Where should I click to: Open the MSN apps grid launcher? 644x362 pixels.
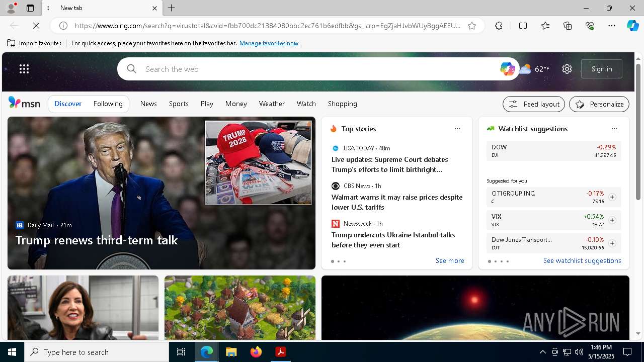click(x=24, y=69)
